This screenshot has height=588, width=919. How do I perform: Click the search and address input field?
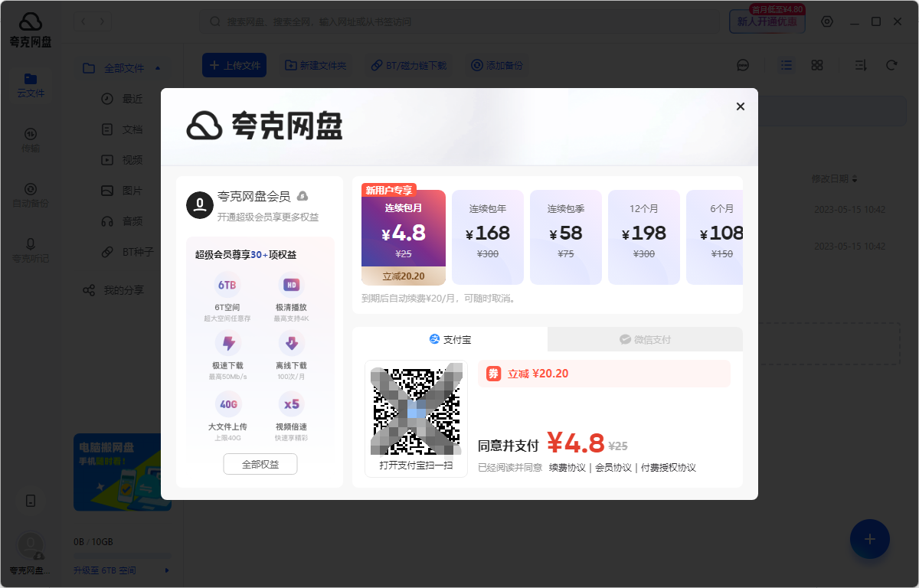click(x=459, y=21)
